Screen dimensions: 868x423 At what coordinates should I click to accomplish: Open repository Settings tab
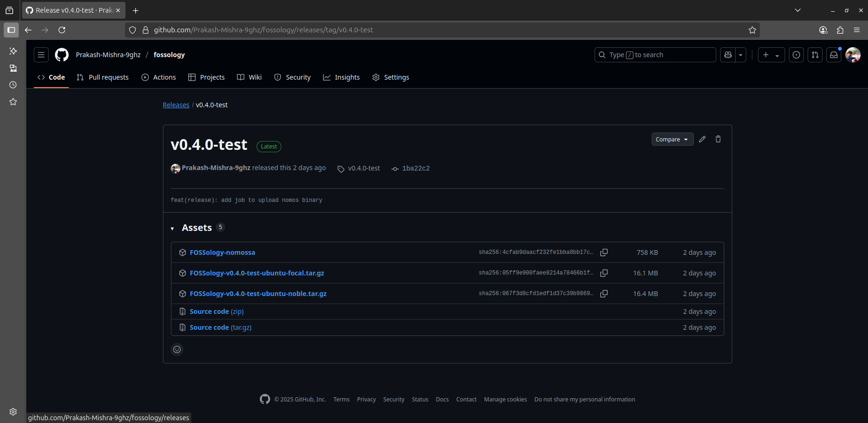point(390,77)
